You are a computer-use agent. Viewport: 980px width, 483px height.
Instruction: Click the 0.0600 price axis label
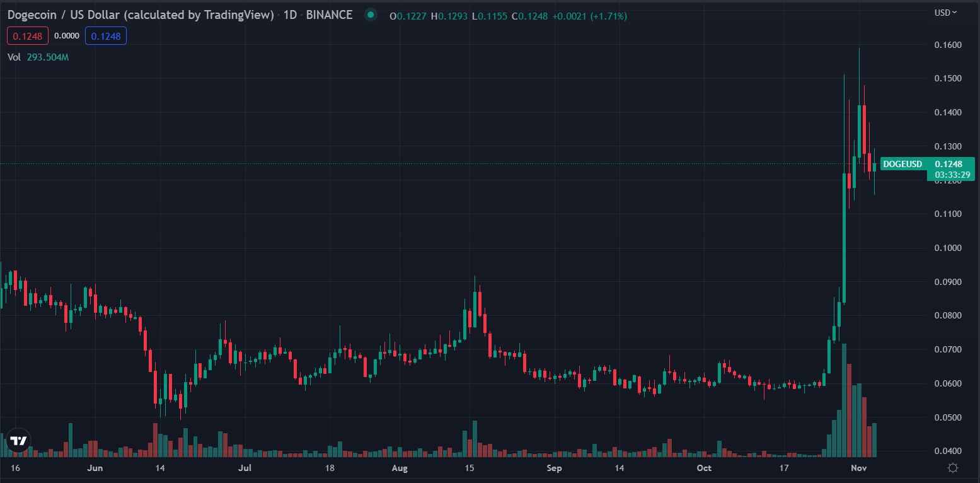click(x=948, y=384)
